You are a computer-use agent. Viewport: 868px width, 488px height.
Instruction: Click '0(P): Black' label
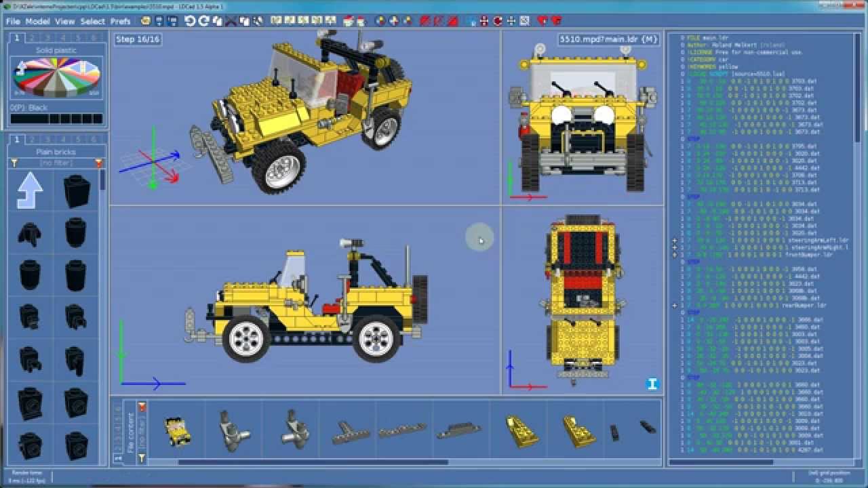tap(28, 108)
